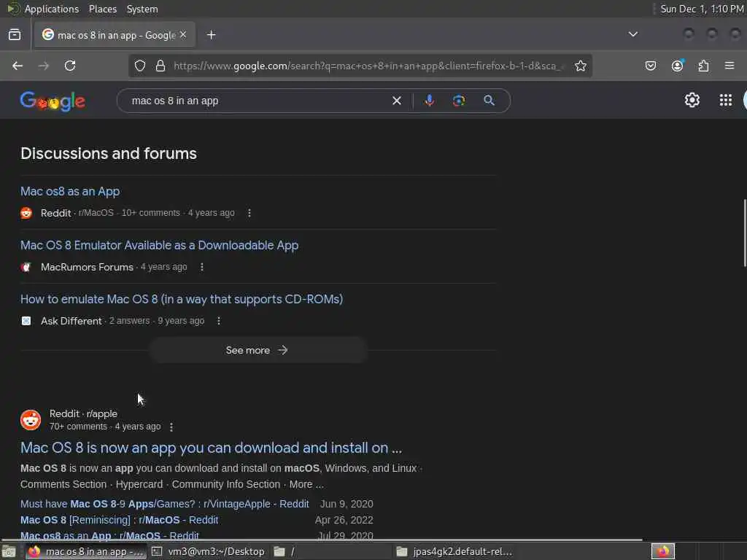Screen dimensions: 747x560
Task: Open 'Mac OS 8 [Reminiscing]' sublink
Action: [x=119, y=520]
